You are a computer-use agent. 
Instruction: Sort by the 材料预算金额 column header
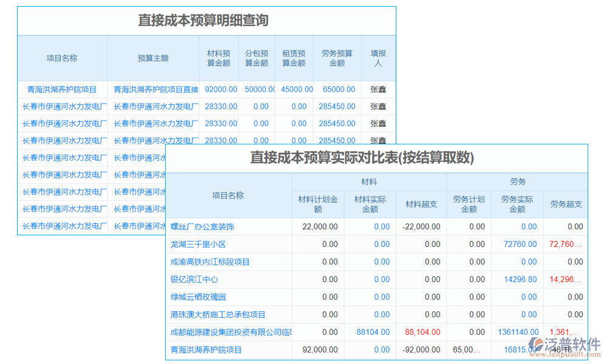point(219,58)
